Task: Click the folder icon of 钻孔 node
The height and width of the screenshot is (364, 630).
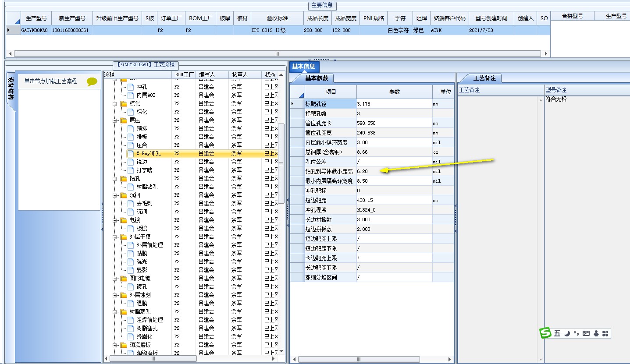Action: (124, 179)
